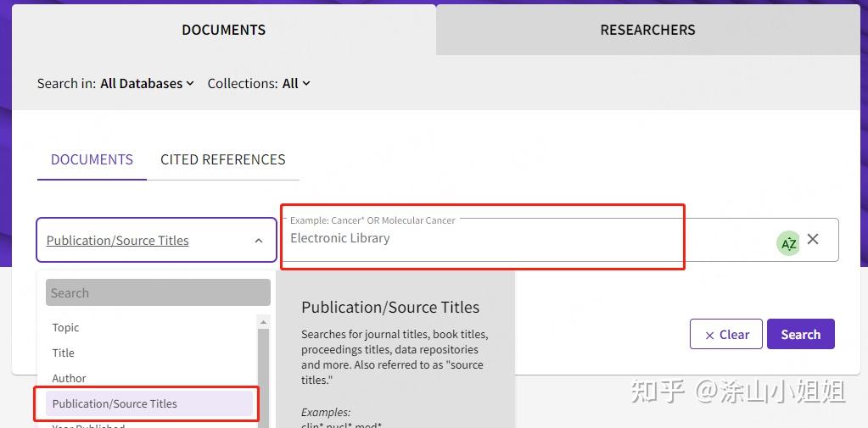The height and width of the screenshot is (428, 868).
Task: Click the field filter Search box
Action: point(158,293)
